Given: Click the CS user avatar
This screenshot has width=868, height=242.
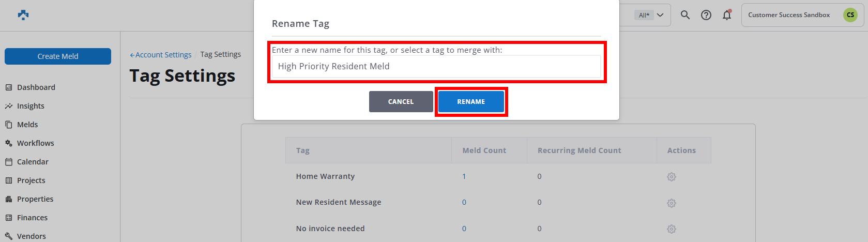Looking at the screenshot, I should point(850,15).
